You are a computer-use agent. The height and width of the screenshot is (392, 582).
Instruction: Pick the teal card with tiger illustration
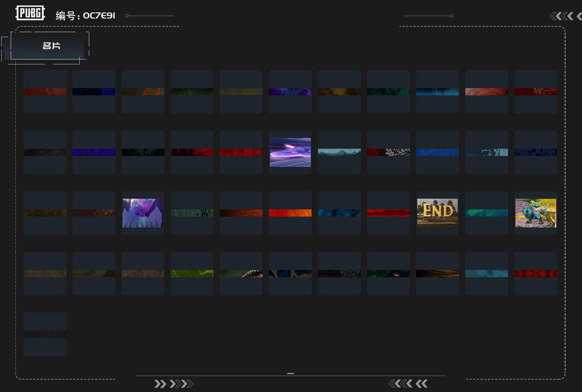tap(487, 152)
